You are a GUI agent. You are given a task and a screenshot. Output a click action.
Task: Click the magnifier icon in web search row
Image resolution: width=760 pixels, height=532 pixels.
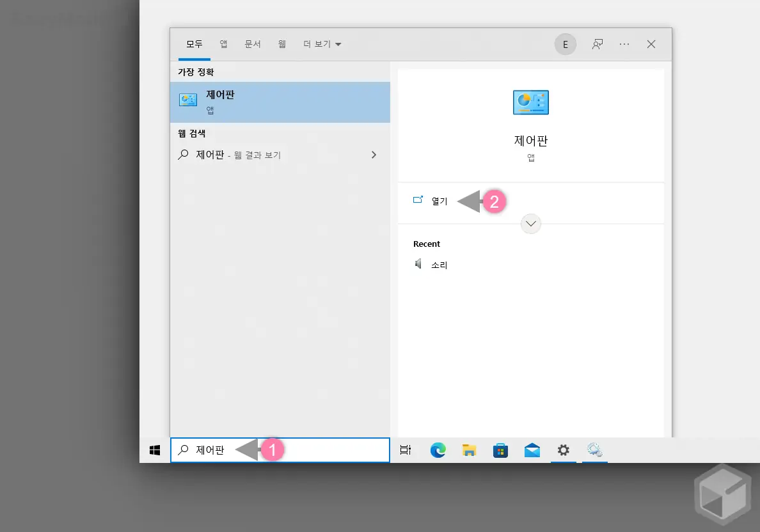point(183,155)
